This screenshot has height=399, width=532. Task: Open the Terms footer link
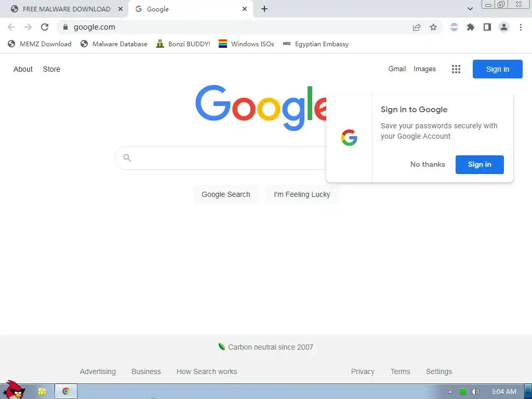coord(400,371)
